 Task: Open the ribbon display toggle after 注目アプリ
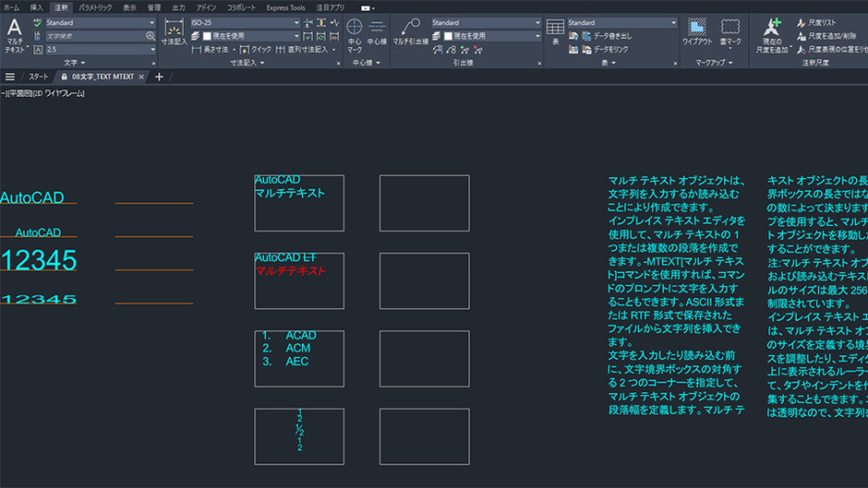[x=367, y=7]
